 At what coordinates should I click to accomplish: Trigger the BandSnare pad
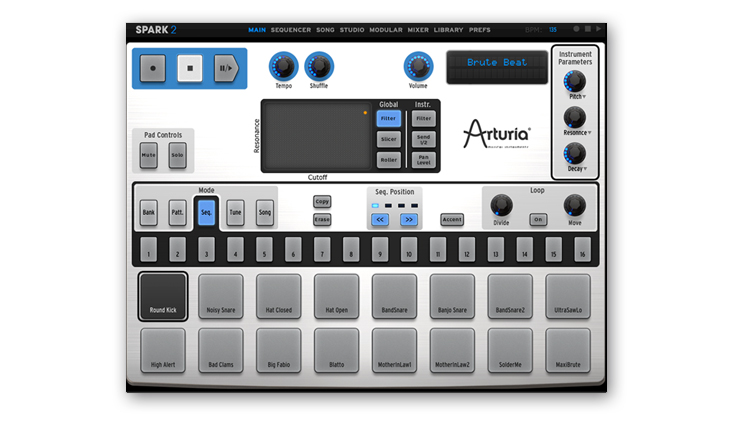(x=395, y=296)
